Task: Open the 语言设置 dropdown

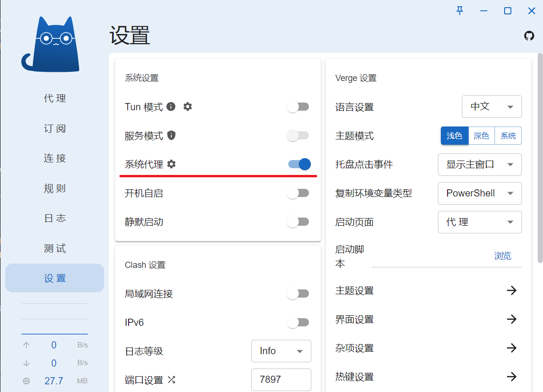Action: pyautogui.click(x=492, y=106)
